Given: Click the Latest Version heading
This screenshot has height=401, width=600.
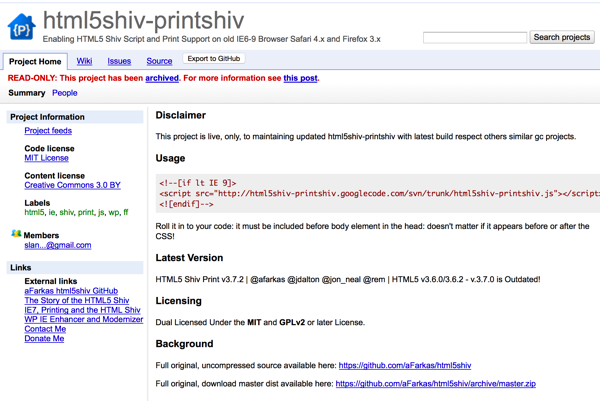Looking at the screenshot, I should 189,258.
